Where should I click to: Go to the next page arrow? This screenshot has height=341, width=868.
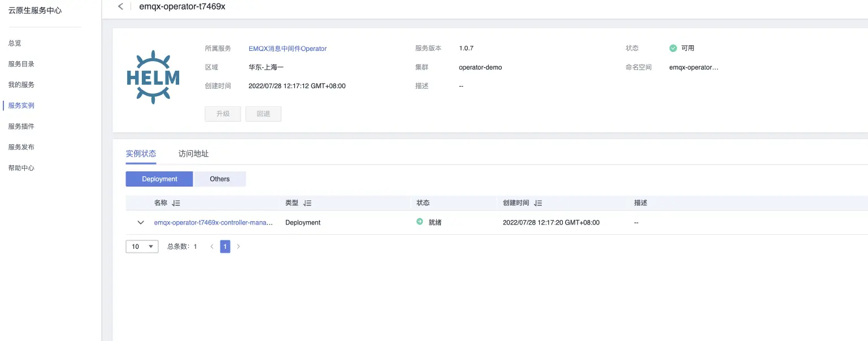click(x=238, y=247)
